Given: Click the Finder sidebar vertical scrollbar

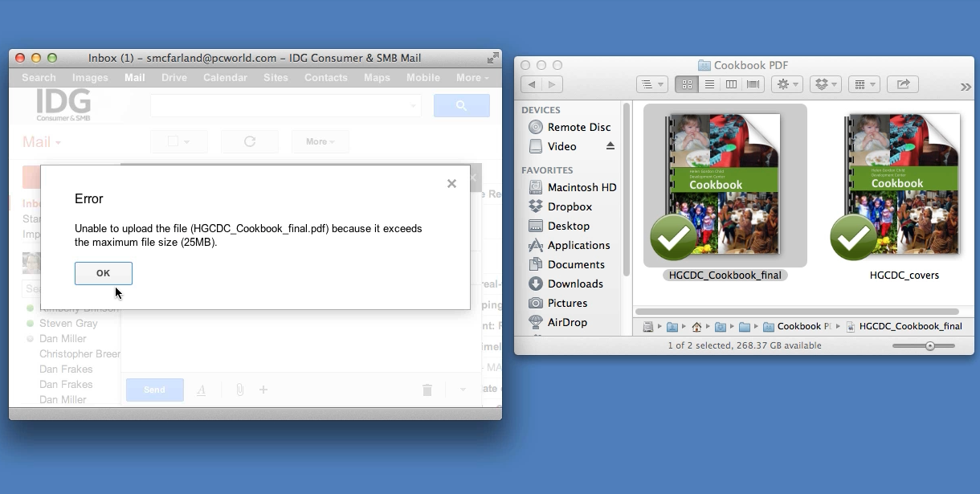Looking at the screenshot, I should click(x=626, y=189).
